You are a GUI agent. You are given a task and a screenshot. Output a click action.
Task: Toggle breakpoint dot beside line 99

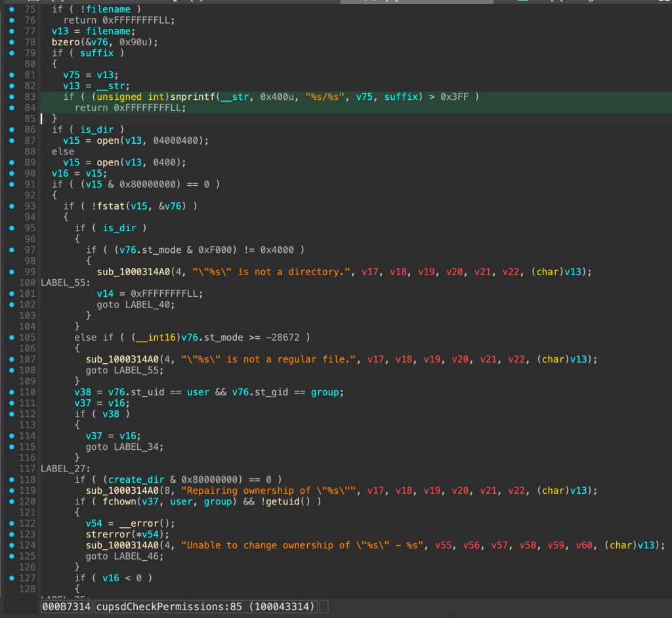point(12,272)
